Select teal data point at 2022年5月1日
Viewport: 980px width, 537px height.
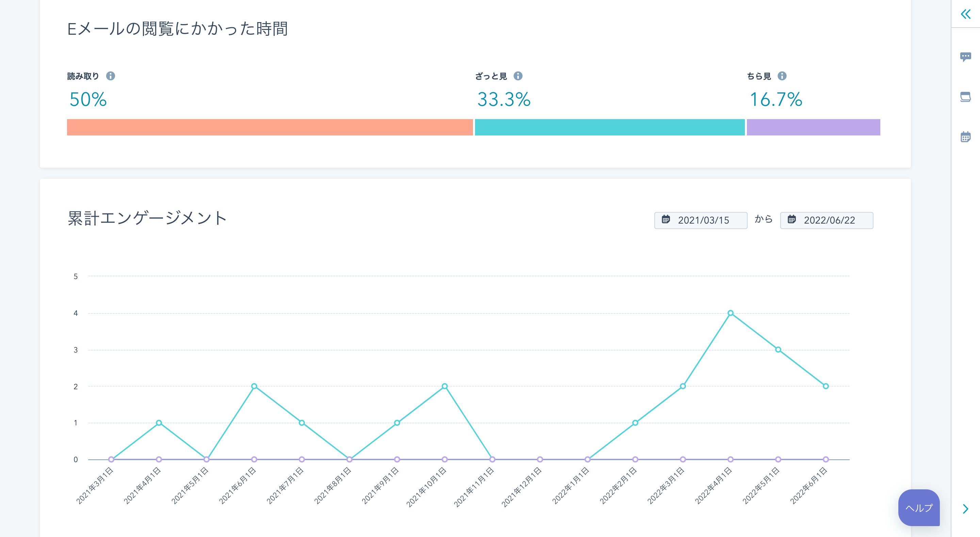click(778, 349)
